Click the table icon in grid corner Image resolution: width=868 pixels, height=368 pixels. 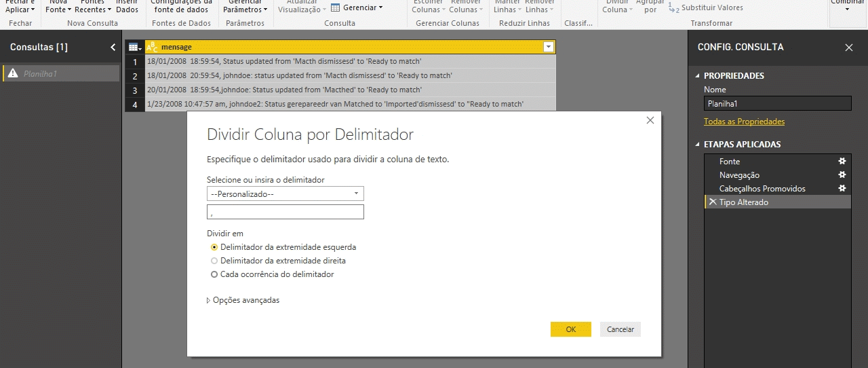[134, 47]
